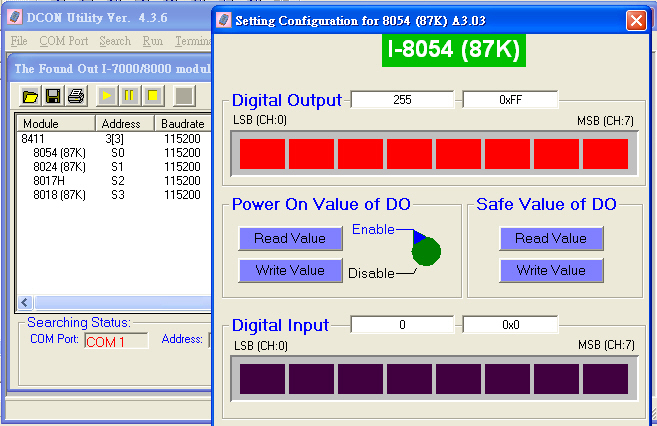Click the save floppy disk icon
657x426 pixels.
[53, 96]
